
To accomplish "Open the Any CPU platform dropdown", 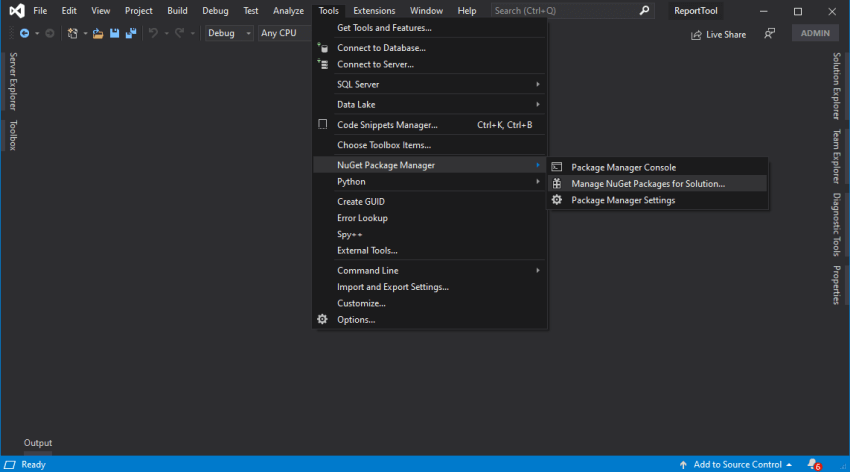I will coord(285,33).
